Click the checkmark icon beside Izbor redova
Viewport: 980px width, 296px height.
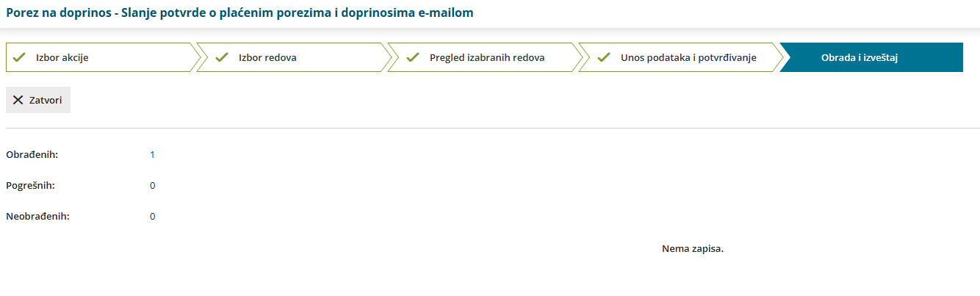pyautogui.click(x=223, y=57)
